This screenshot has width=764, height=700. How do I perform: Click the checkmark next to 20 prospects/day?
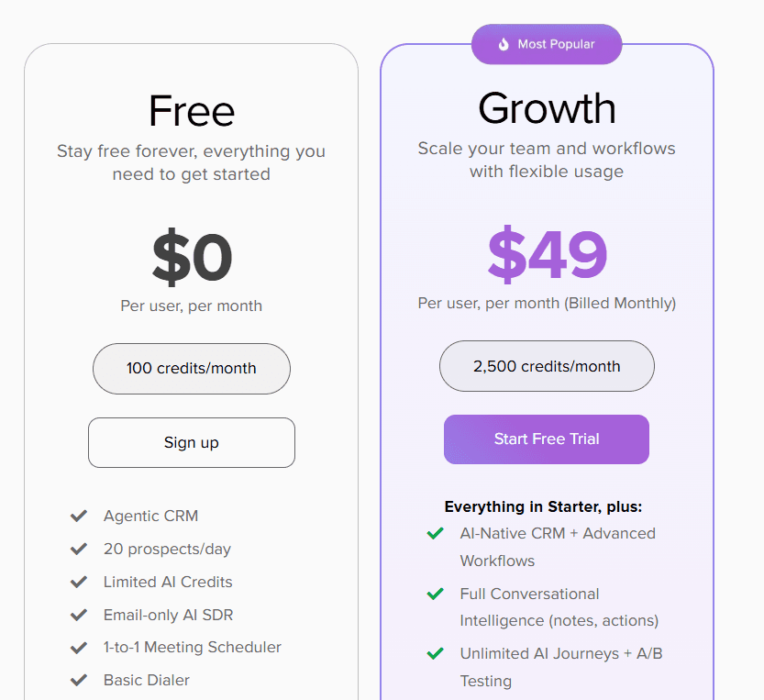pyautogui.click(x=79, y=549)
